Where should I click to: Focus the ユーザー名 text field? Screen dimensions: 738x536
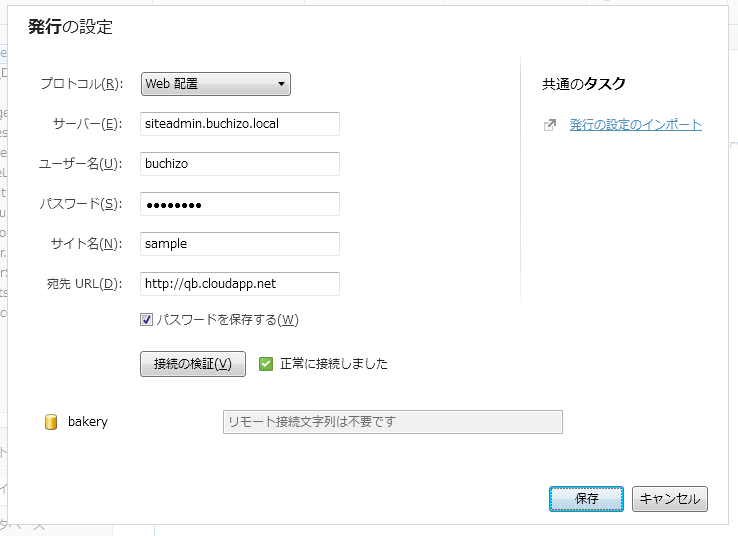point(240,164)
